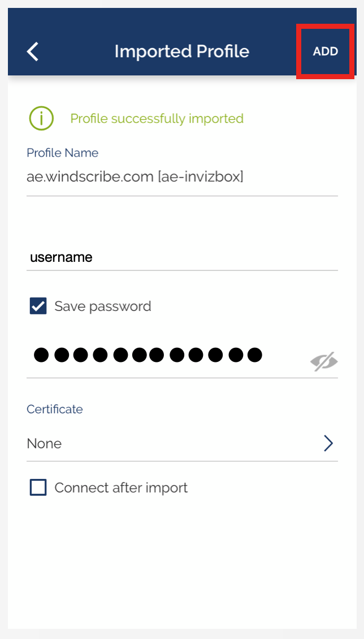Image resolution: width=364 pixels, height=639 pixels.
Task: Go back using the left arrow icon
Action: (x=33, y=51)
